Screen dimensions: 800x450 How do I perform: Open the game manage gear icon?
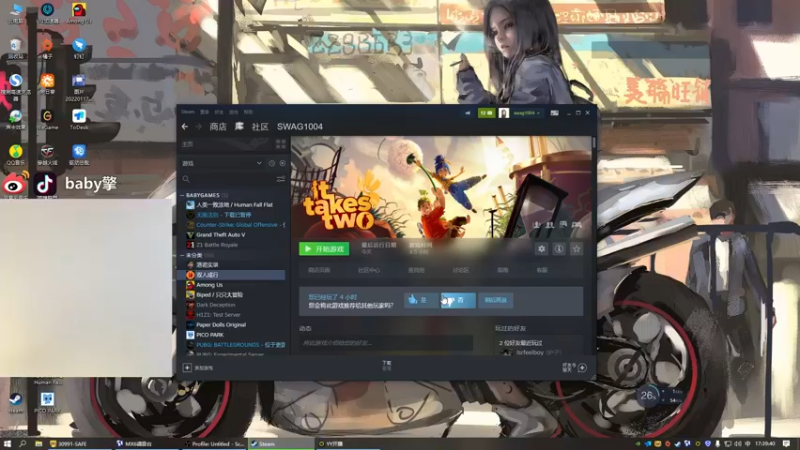click(x=541, y=249)
